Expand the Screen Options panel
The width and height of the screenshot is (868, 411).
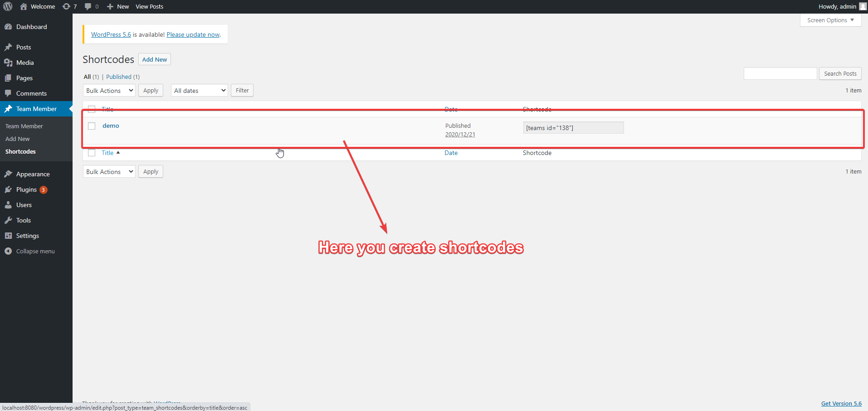(830, 20)
